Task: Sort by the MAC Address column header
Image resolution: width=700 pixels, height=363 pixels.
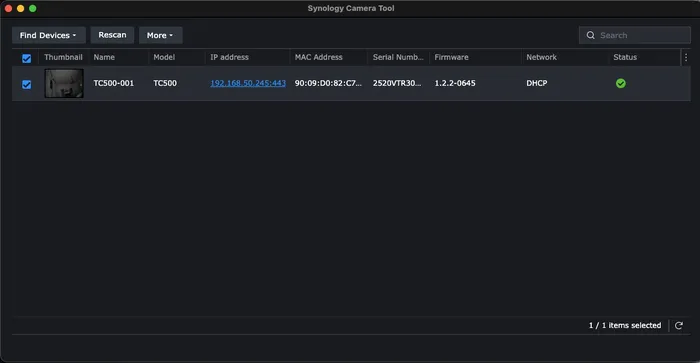Action: point(318,57)
